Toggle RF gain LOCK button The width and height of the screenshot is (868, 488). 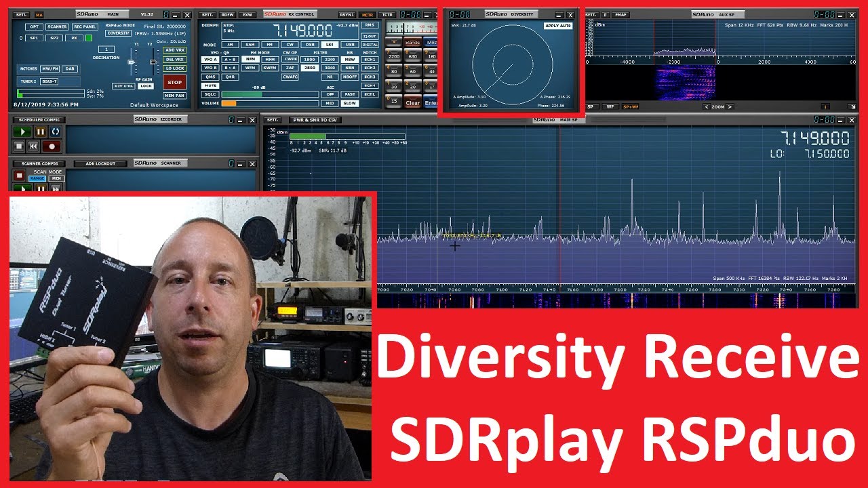click(146, 86)
